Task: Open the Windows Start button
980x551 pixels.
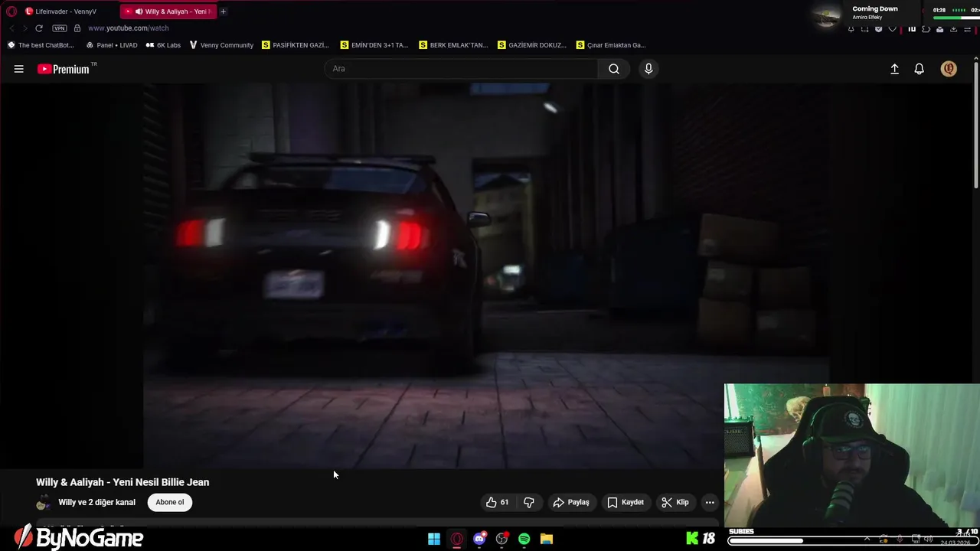Action: (x=434, y=539)
